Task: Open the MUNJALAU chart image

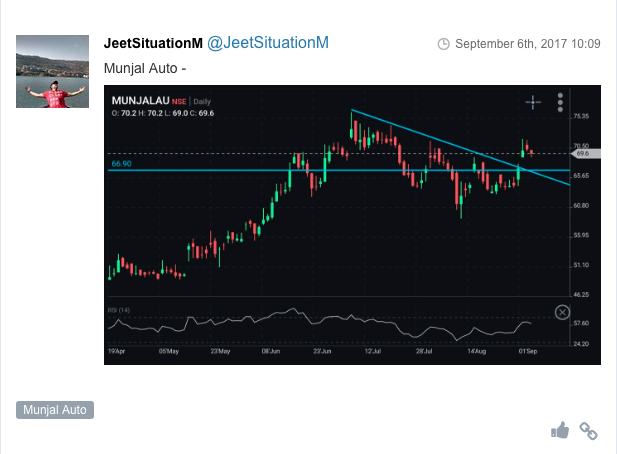Action: pyautogui.click(x=352, y=225)
